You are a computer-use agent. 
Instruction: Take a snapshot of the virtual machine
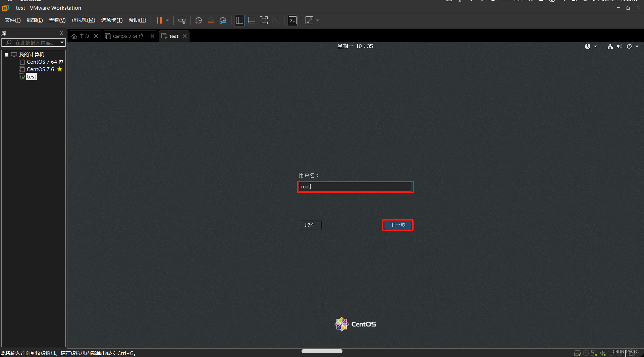pos(199,20)
